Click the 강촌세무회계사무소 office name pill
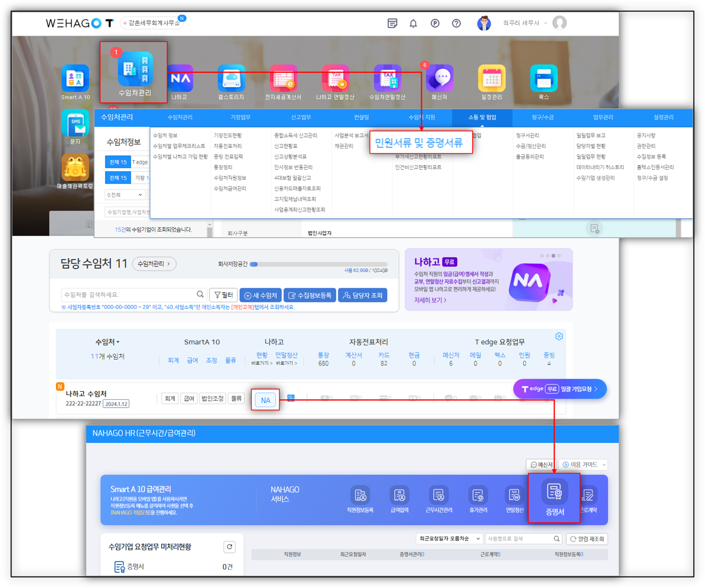The image size is (705, 588). click(x=152, y=23)
